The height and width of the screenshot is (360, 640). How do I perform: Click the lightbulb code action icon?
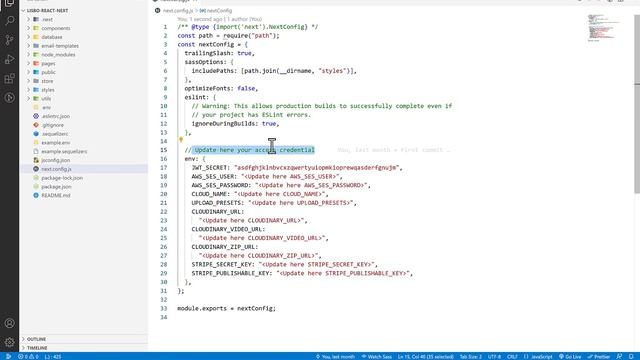181,140
